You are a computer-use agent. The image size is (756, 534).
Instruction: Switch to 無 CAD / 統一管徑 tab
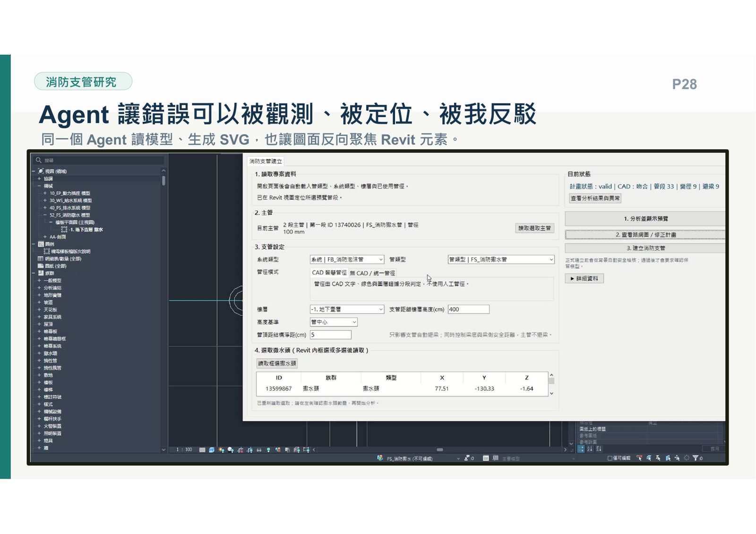(x=372, y=273)
